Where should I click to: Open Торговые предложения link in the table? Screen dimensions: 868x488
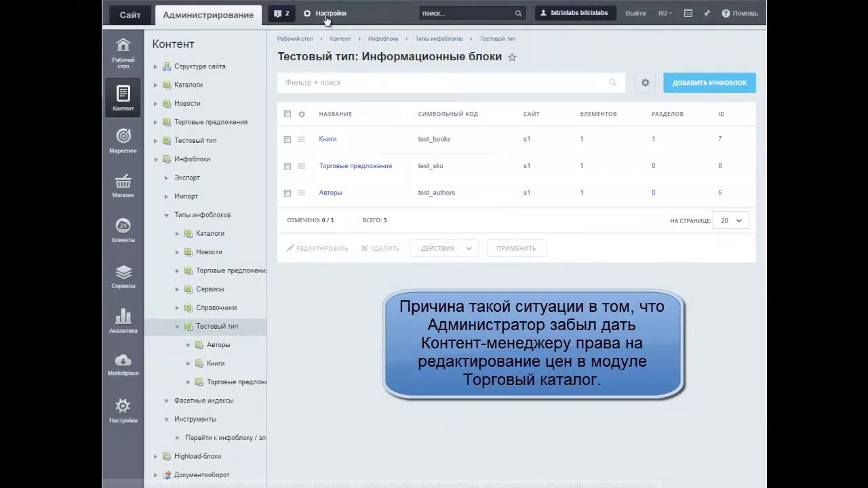(x=355, y=166)
